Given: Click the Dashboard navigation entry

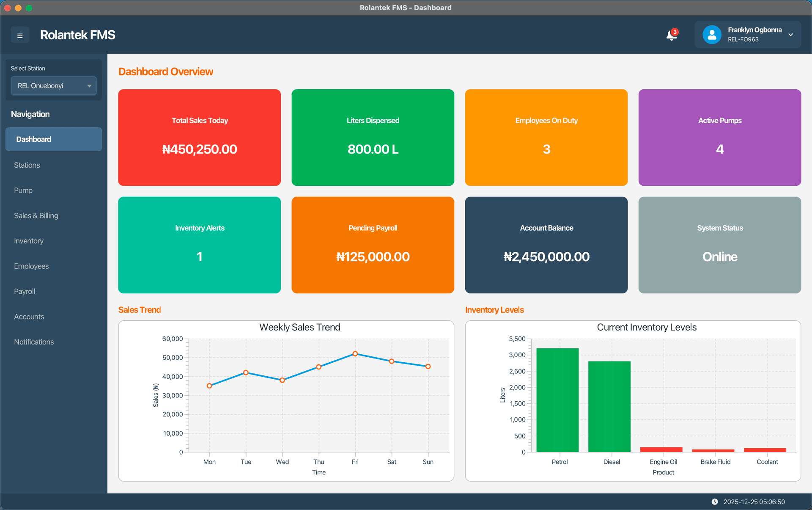Looking at the screenshot, I should [33, 139].
